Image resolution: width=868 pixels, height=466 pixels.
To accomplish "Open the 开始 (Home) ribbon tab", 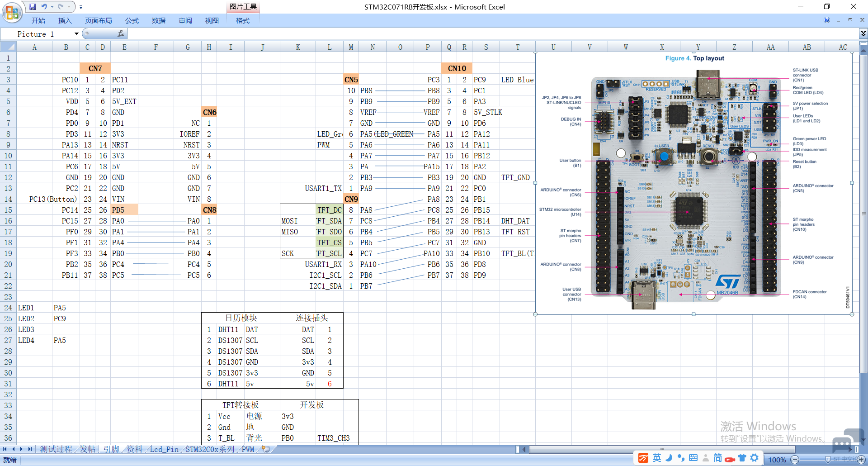I will [38, 21].
